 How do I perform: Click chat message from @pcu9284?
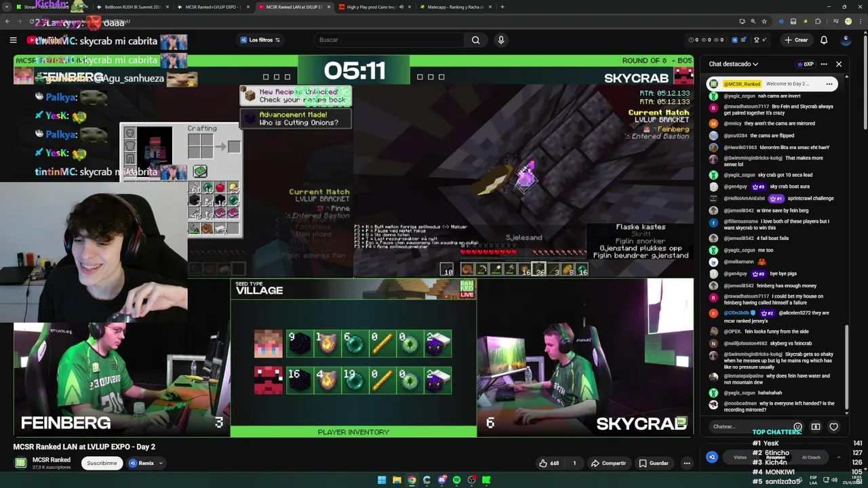click(772, 136)
